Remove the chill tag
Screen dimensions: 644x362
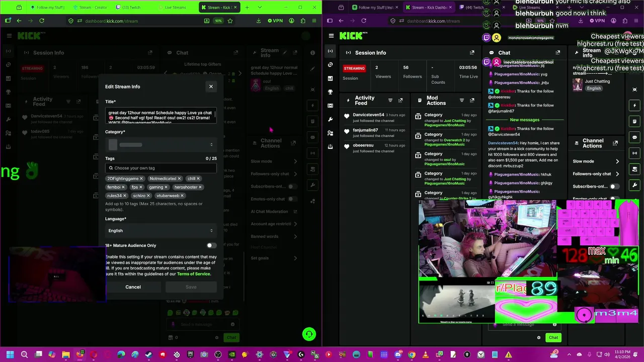[198, 178]
